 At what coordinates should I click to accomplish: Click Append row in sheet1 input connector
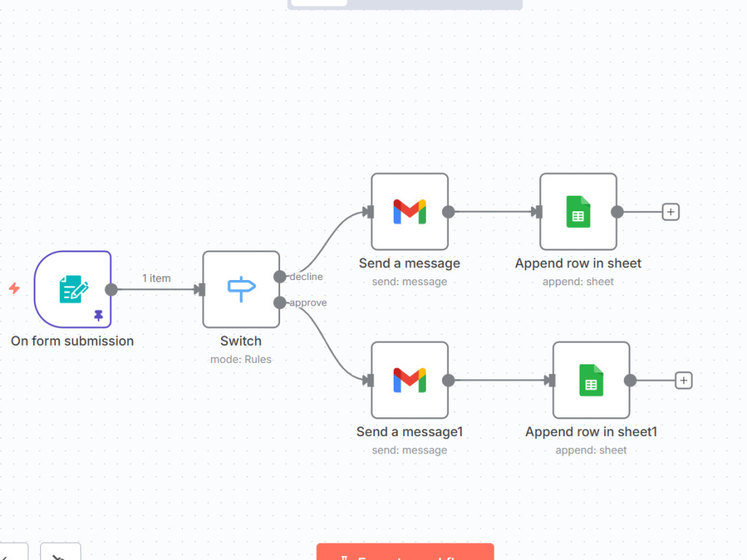click(551, 381)
